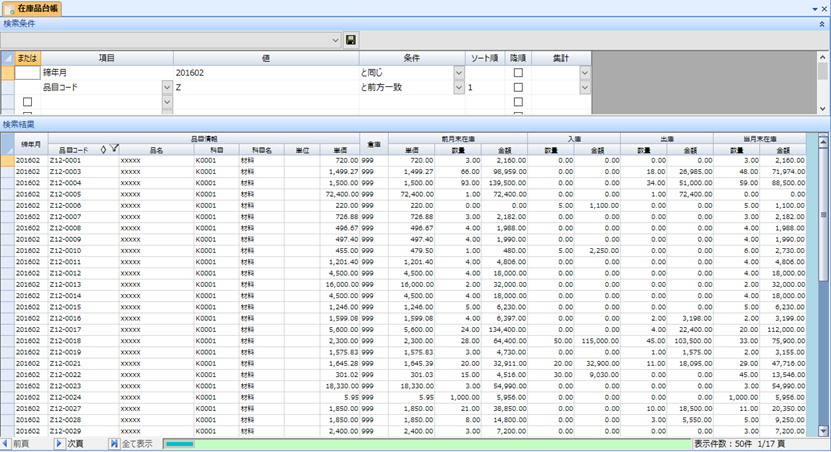Screen dimensions: 831x452
Task: Open 集計 dropdown in the 締年月 row
Action: (x=585, y=73)
